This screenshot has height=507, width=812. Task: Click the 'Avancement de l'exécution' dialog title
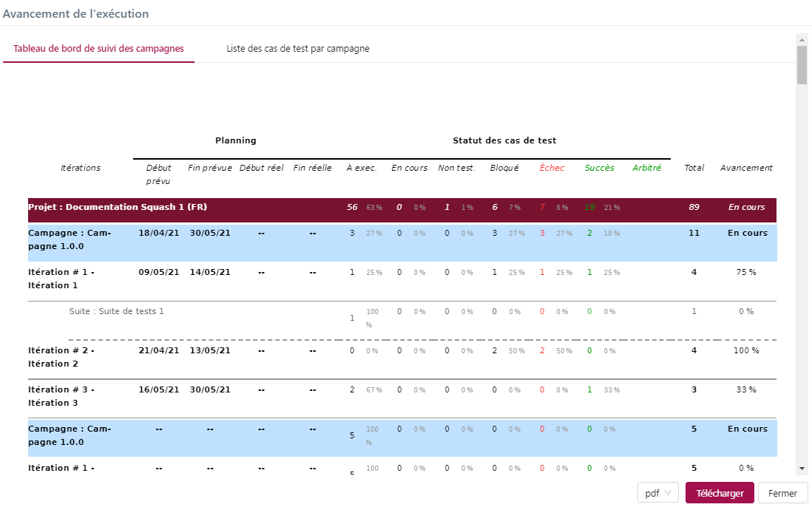click(x=75, y=13)
